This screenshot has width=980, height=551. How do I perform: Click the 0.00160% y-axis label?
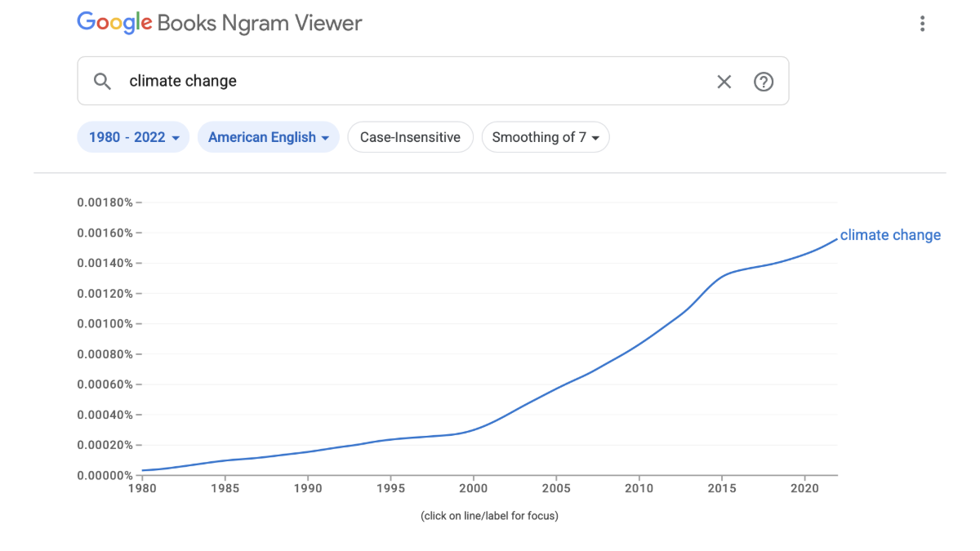(x=105, y=233)
